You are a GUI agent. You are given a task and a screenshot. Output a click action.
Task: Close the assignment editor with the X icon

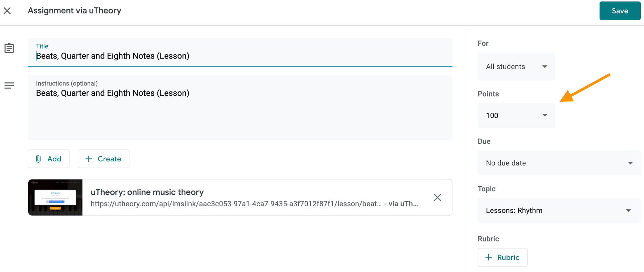pyautogui.click(x=7, y=11)
